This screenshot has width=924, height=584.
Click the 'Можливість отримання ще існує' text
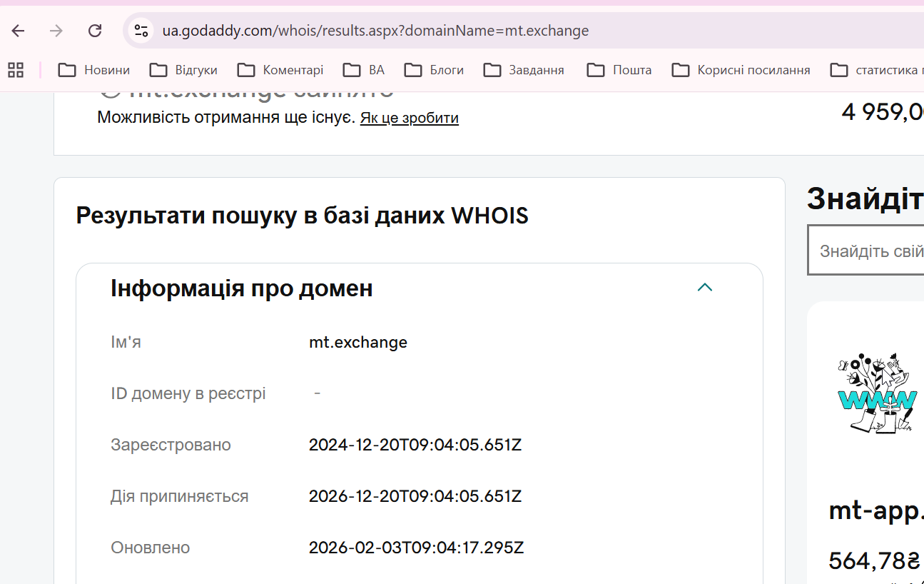coord(226,118)
